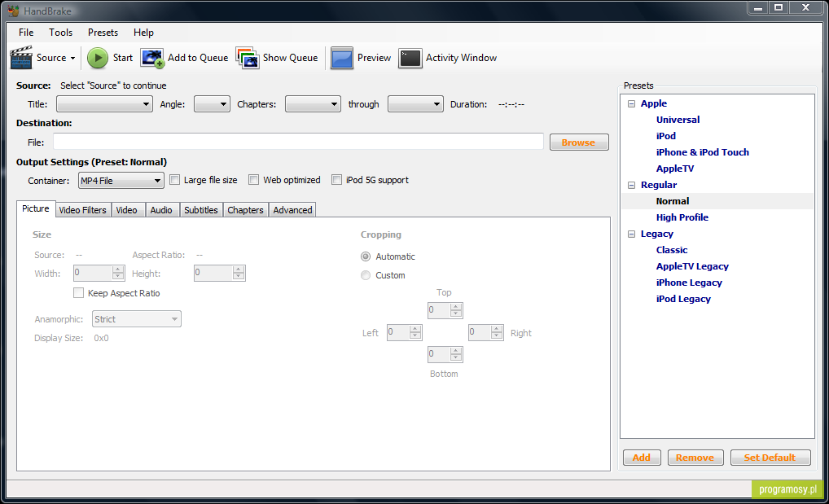This screenshot has width=829, height=504.
Task: Switch to the Video tab
Action: tap(127, 210)
